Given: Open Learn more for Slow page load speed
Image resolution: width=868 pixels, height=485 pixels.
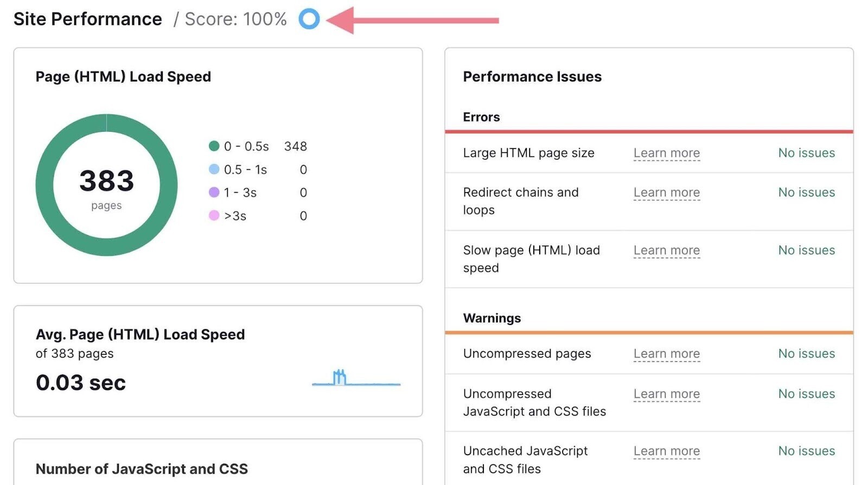Looking at the screenshot, I should tap(666, 251).
